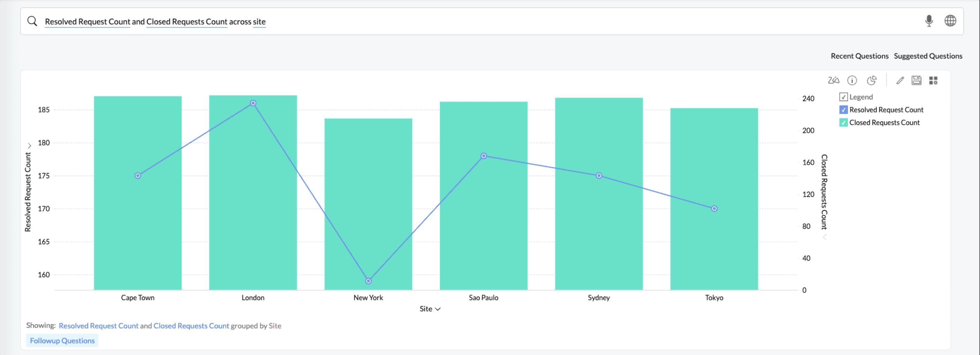Click the magnifying glass search icon

point(33,21)
